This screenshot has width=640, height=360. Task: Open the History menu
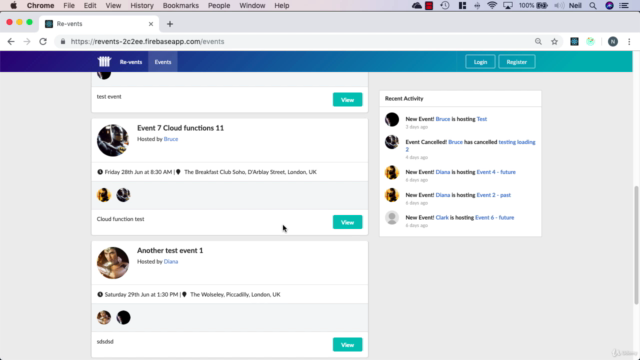coord(142,5)
